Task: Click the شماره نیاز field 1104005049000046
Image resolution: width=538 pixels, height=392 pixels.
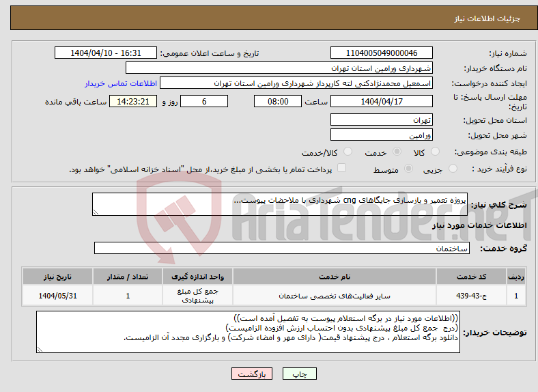Action: [381, 53]
